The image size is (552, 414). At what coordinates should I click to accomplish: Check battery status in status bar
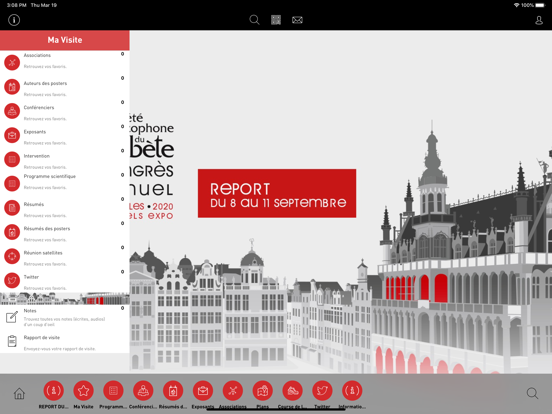click(540, 5)
